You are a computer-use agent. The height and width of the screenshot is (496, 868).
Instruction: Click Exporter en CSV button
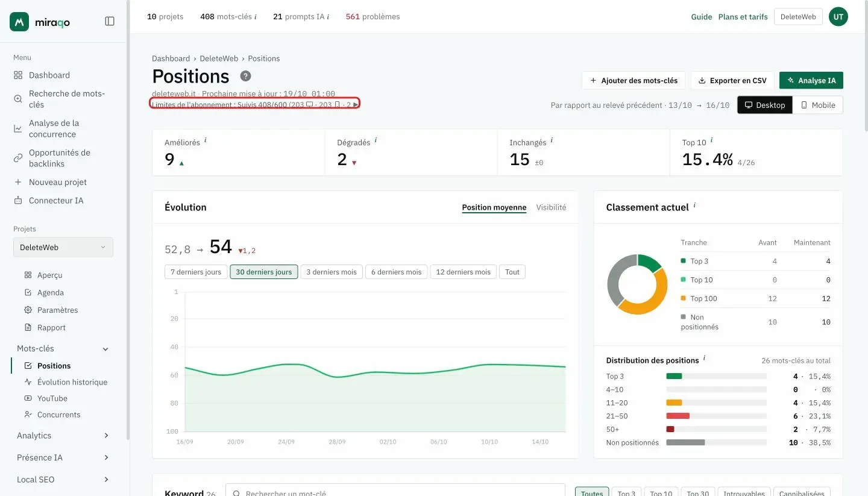[732, 80]
